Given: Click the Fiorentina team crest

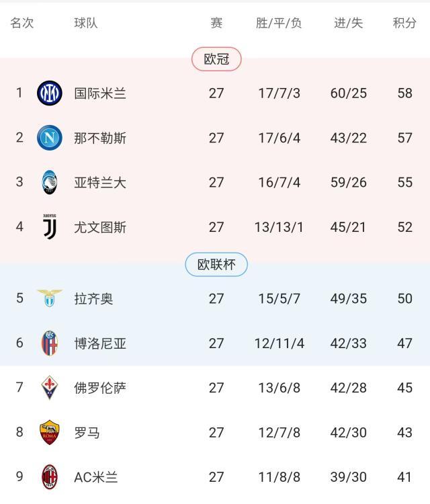Looking at the screenshot, I should [x=49, y=388].
